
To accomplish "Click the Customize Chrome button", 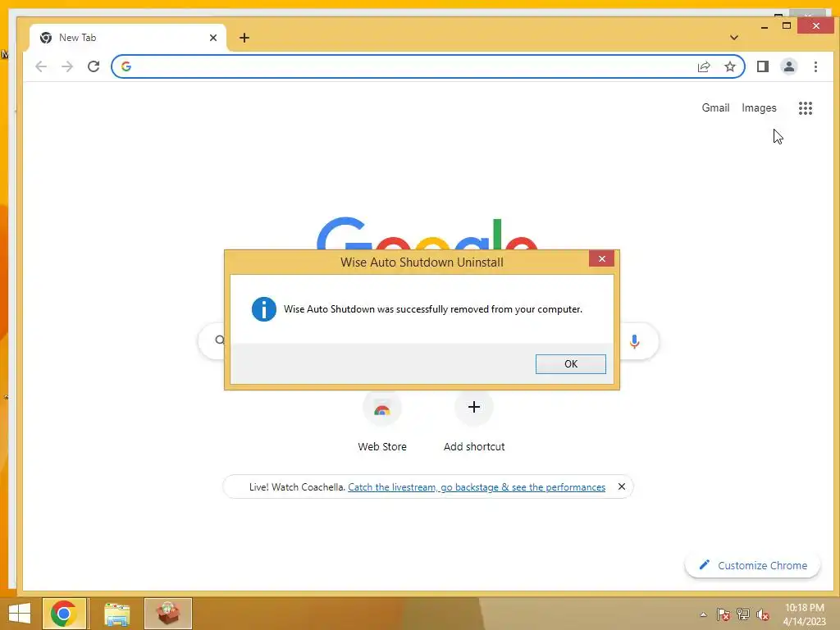I will pos(753,565).
